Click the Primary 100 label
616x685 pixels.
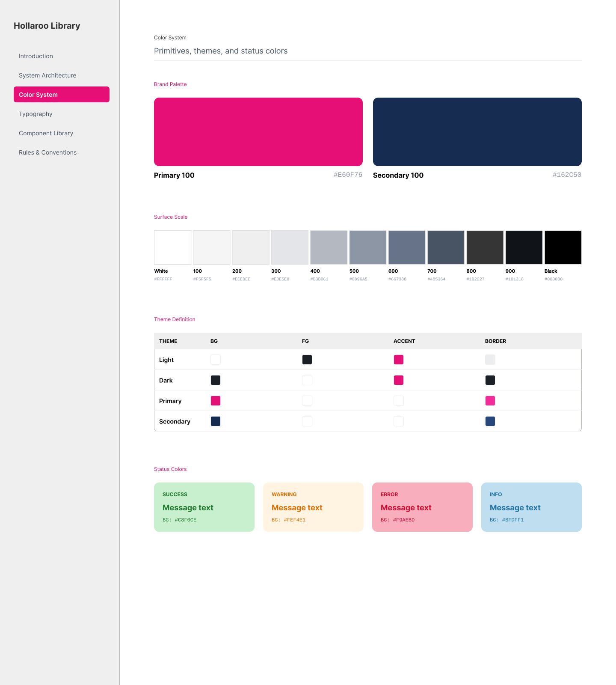(x=174, y=175)
